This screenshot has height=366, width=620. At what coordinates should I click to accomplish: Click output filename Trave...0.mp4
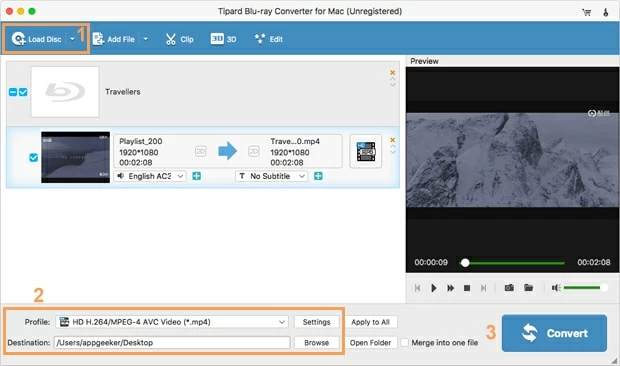point(295,141)
